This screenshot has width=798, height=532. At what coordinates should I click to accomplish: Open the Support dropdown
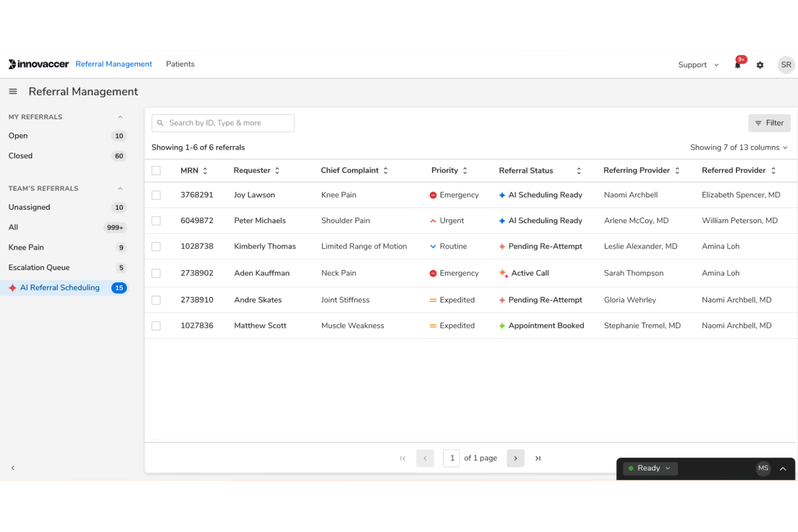click(x=698, y=65)
